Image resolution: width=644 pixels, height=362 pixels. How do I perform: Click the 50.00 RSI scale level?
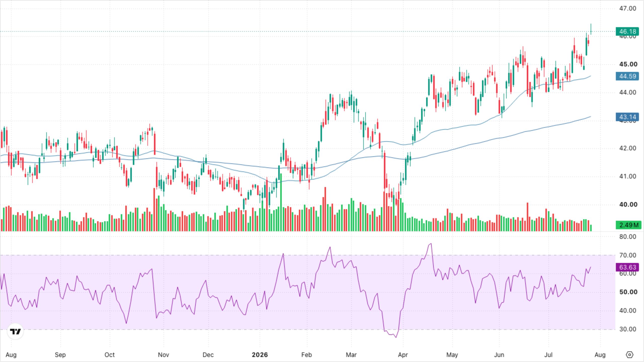[628, 292]
